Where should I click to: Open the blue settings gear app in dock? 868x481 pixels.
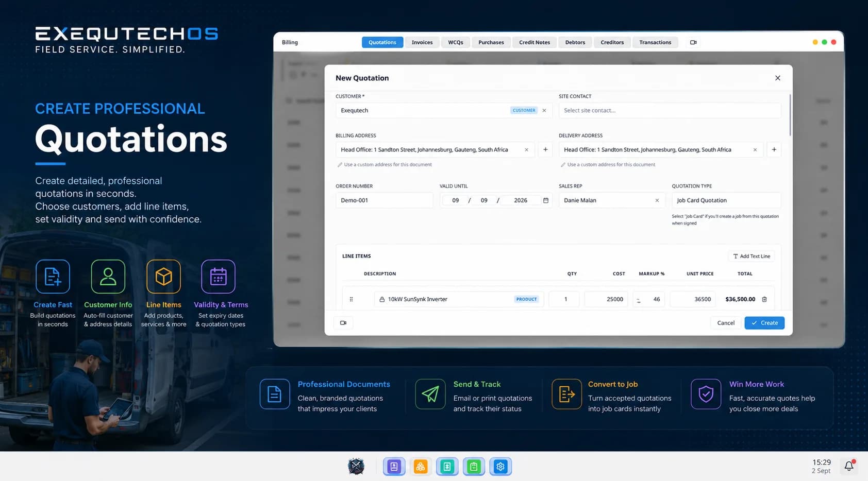pos(500,467)
